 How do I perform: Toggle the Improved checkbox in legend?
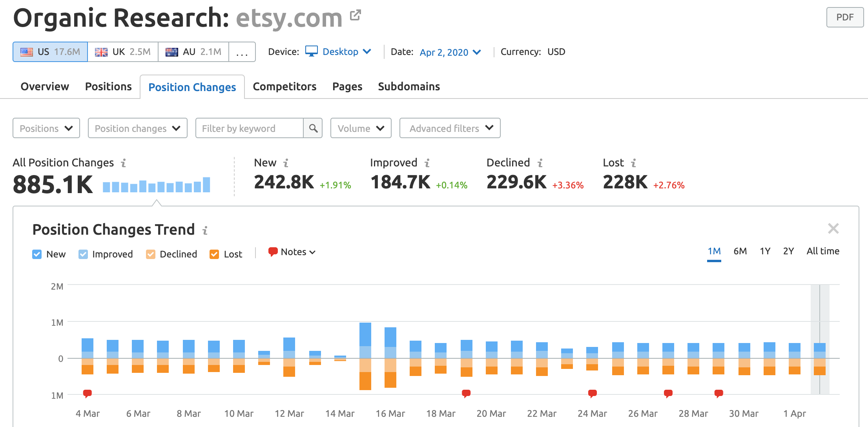[x=83, y=254]
